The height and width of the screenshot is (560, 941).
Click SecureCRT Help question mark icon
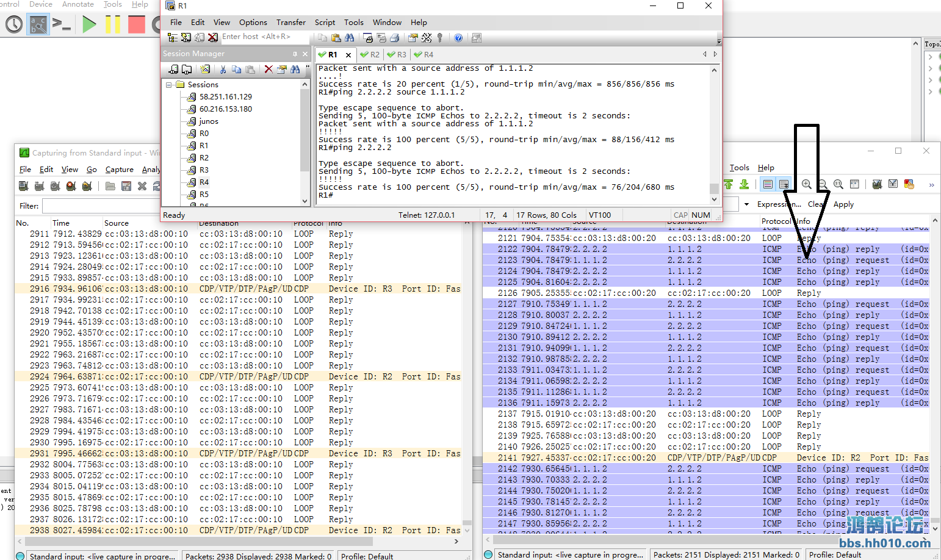click(x=458, y=38)
